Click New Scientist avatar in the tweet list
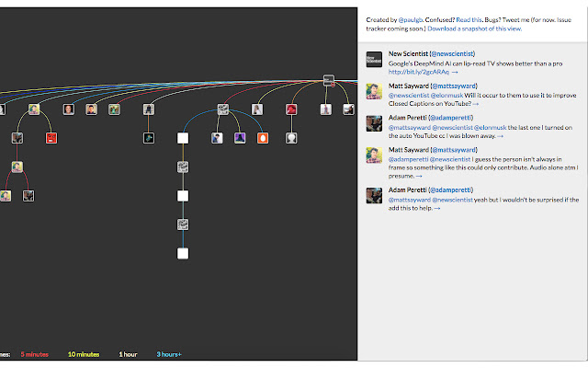The image size is (588, 368). pos(374,59)
